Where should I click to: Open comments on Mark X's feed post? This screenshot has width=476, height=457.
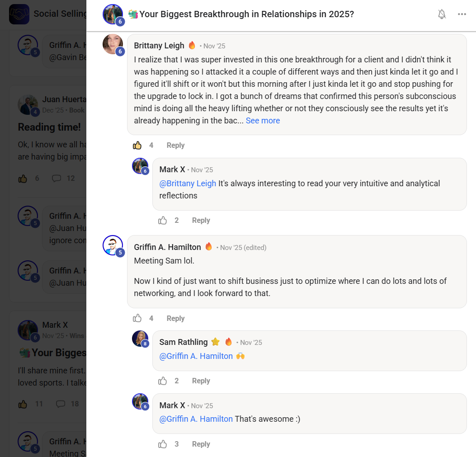61,404
